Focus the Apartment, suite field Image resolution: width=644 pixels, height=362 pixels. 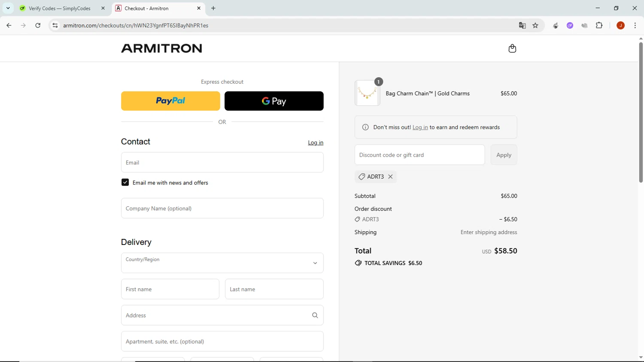(x=222, y=341)
